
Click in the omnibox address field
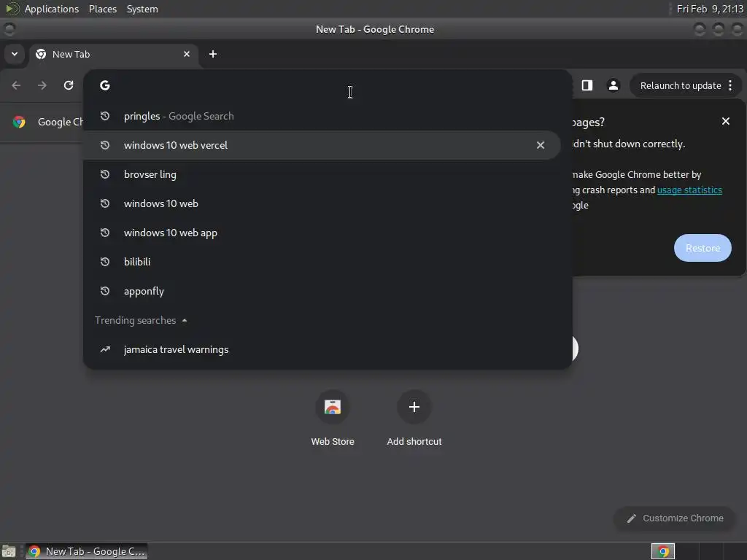point(329,86)
